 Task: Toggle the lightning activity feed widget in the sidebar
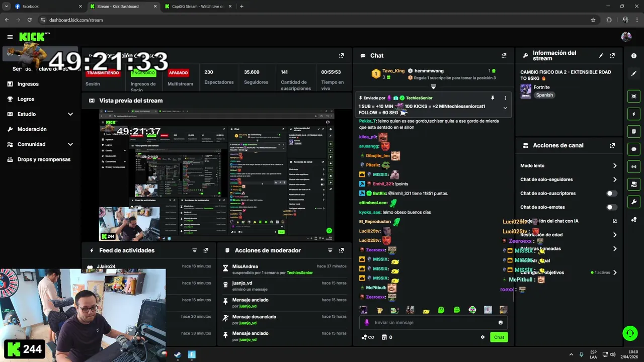click(634, 114)
